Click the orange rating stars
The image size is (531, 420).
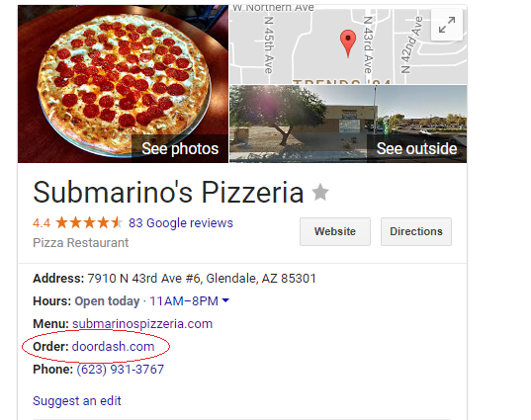(x=89, y=223)
